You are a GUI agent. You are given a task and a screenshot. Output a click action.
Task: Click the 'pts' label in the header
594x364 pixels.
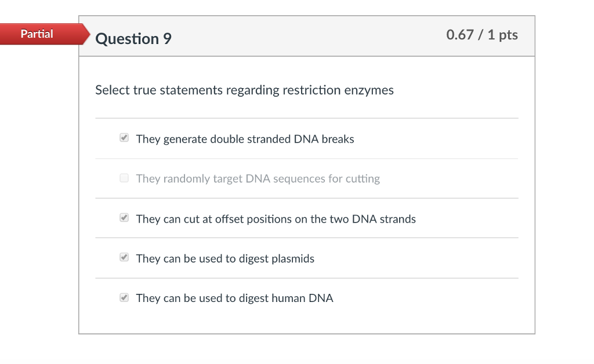click(508, 35)
